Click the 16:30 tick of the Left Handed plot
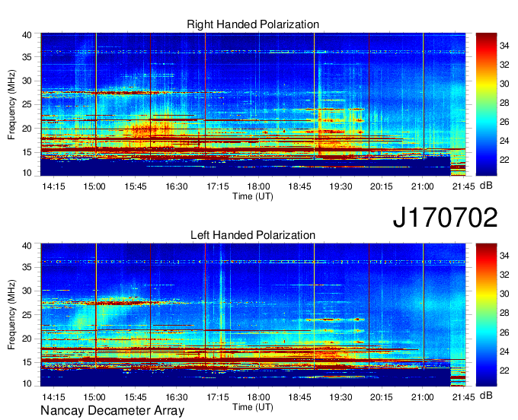Viewport: 518px width, 420px height. point(177,397)
